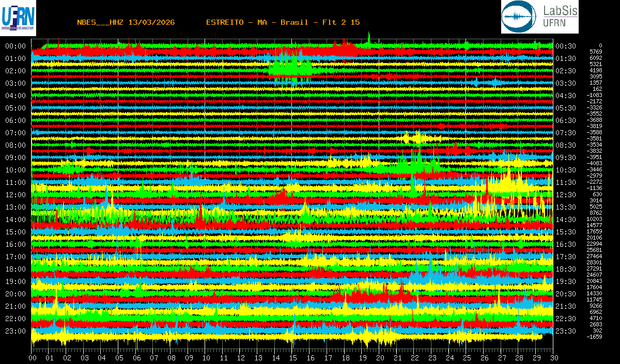Screen dimensions: 620x364
Task: Click minute mark 15 on the bottom axis
Action: tap(293, 358)
